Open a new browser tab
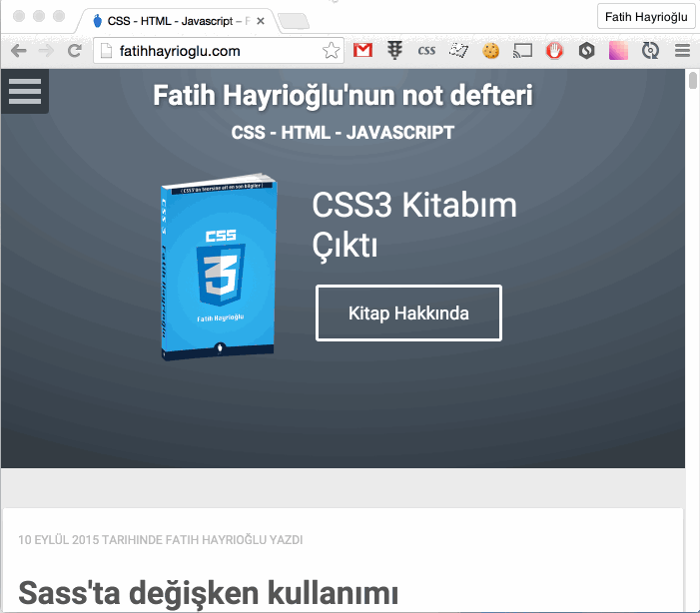The height and width of the screenshot is (613, 700). click(292, 20)
